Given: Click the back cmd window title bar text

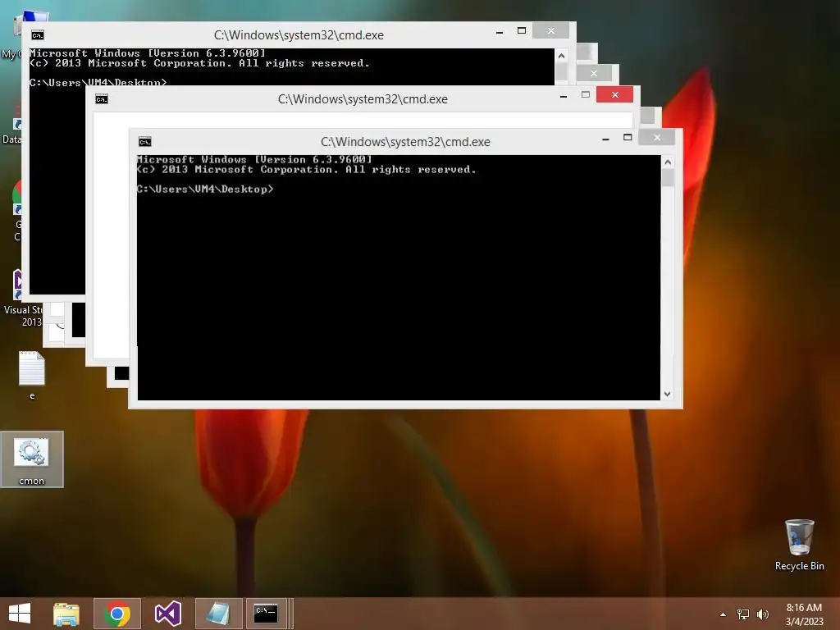Looking at the screenshot, I should [299, 35].
